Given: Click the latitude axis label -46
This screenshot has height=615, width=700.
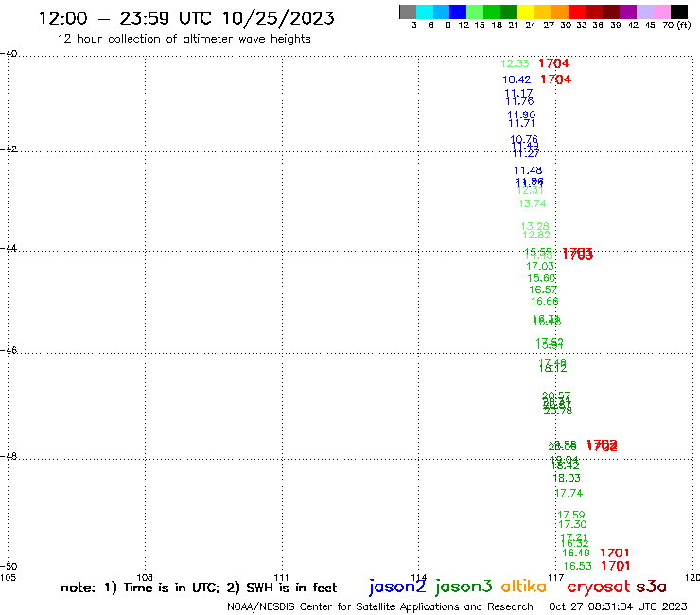Looking at the screenshot, I should point(9,350).
